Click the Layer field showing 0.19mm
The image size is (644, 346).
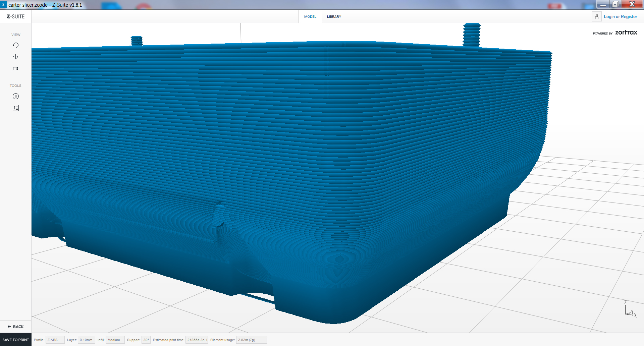86,340
